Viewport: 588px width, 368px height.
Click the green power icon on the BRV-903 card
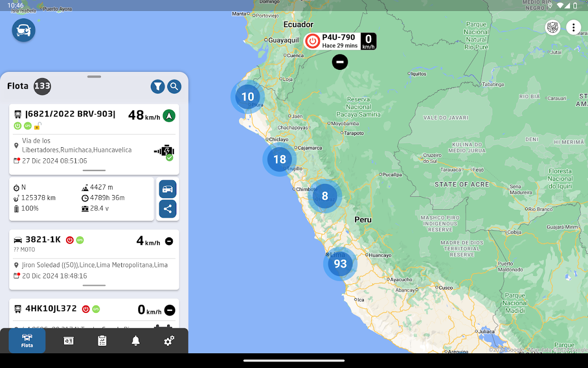pyautogui.click(x=17, y=126)
